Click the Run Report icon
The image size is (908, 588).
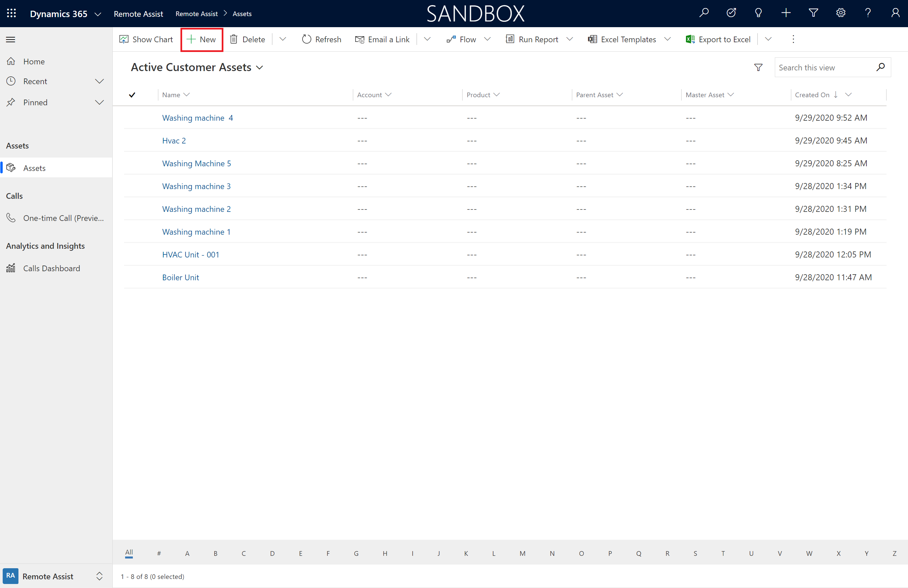click(510, 40)
